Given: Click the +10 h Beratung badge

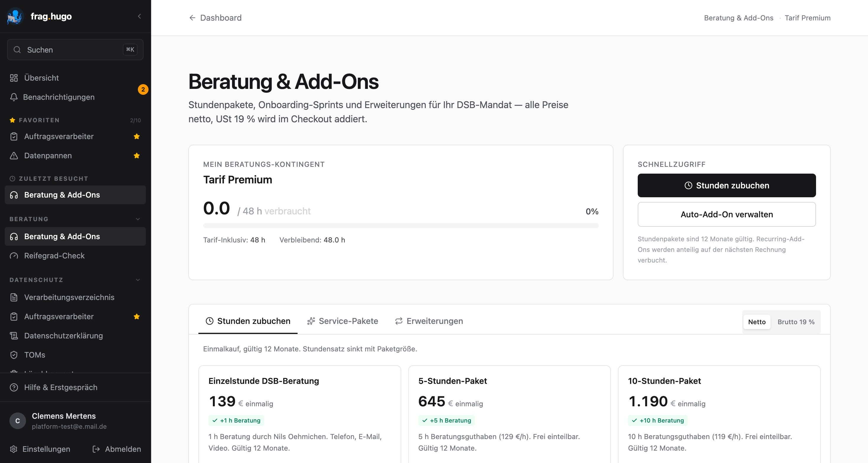Looking at the screenshot, I should [x=658, y=420].
